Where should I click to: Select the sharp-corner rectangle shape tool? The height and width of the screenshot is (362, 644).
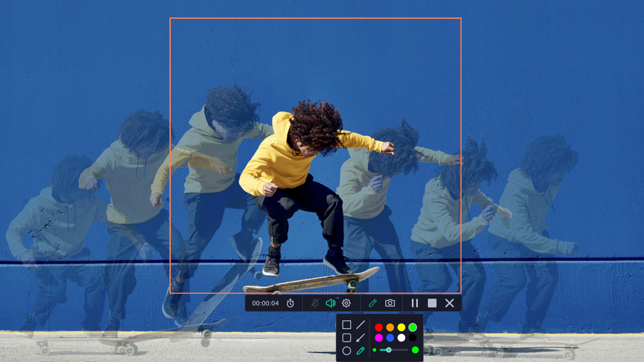[x=346, y=325]
